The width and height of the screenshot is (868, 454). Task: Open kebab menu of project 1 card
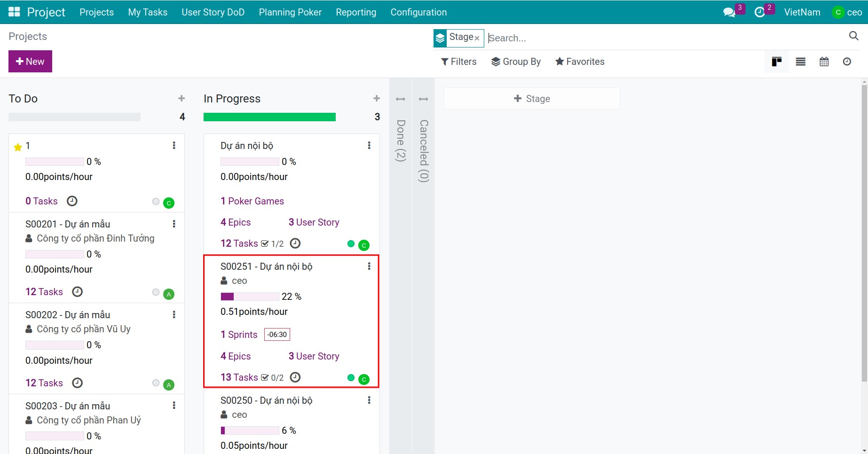[174, 146]
